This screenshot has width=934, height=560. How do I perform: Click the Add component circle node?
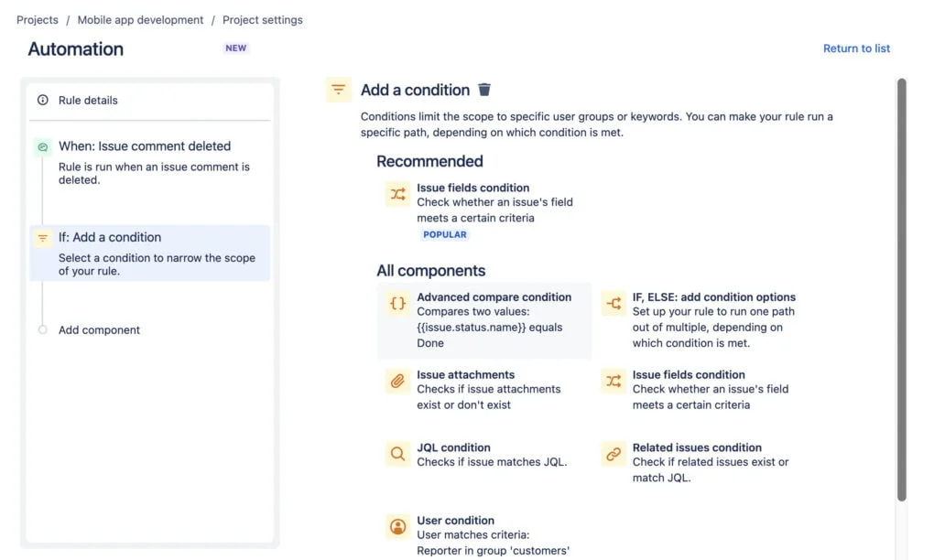point(43,329)
